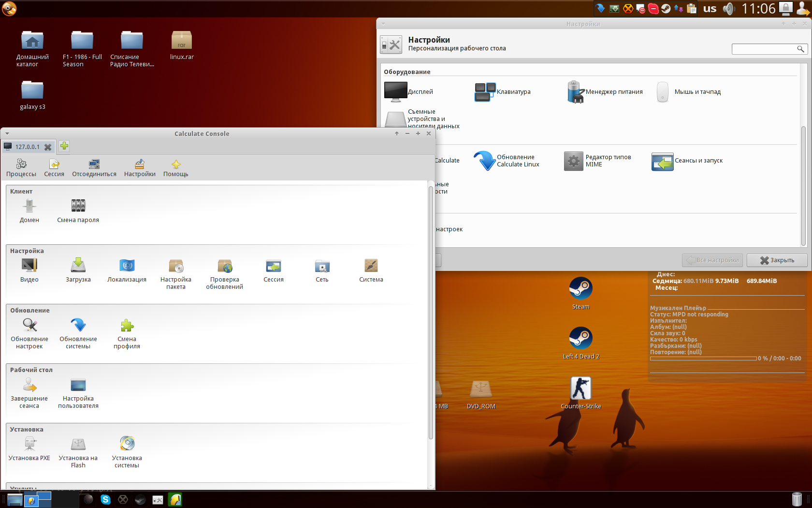Click the lock screen icon in top panel
Image resolution: width=812 pixels, height=508 pixels.
[786, 9]
